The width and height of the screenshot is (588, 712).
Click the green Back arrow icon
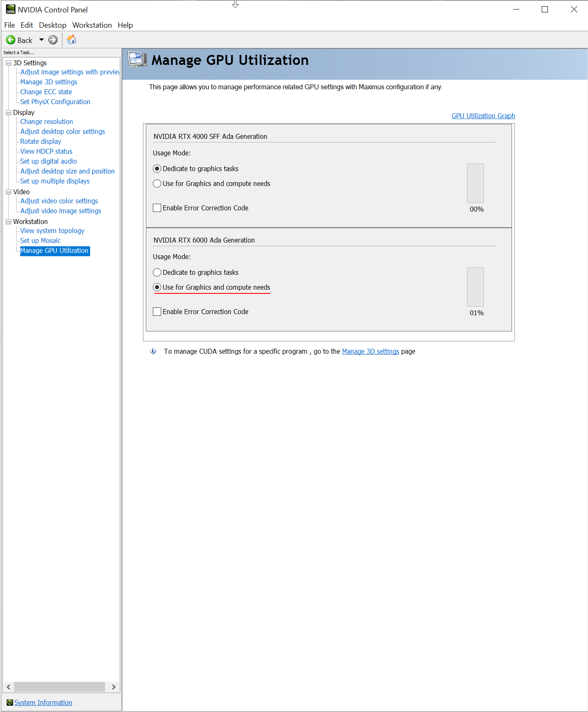[11, 40]
